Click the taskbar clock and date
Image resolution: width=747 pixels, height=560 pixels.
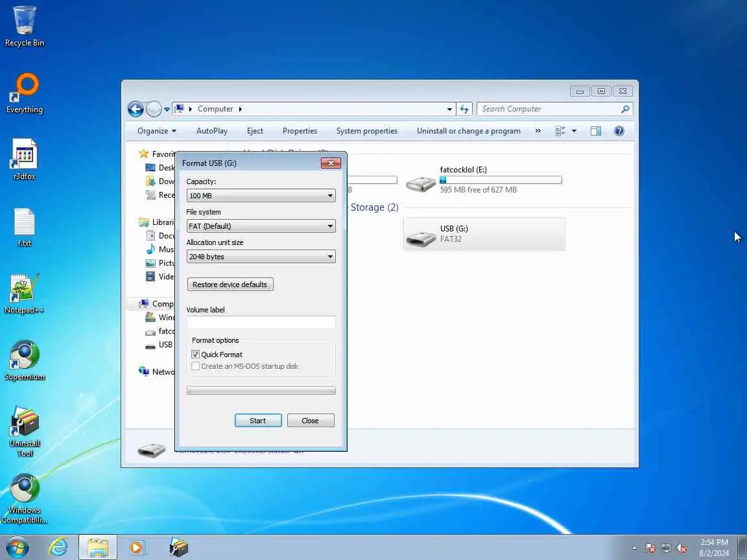(x=714, y=548)
